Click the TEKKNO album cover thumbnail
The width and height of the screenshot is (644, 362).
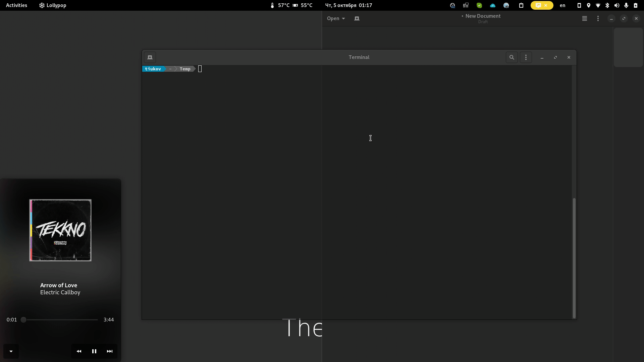click(60, 230)
